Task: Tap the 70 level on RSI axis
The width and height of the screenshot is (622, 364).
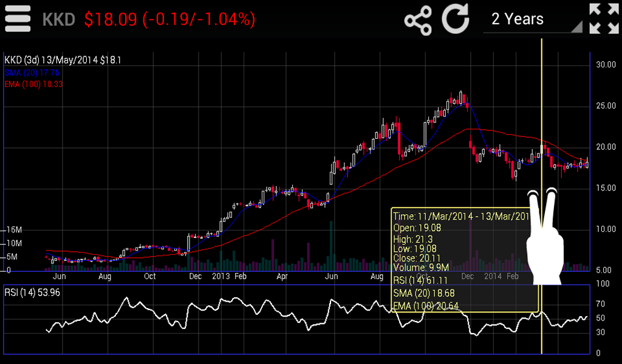Action: tap(601, 304)
